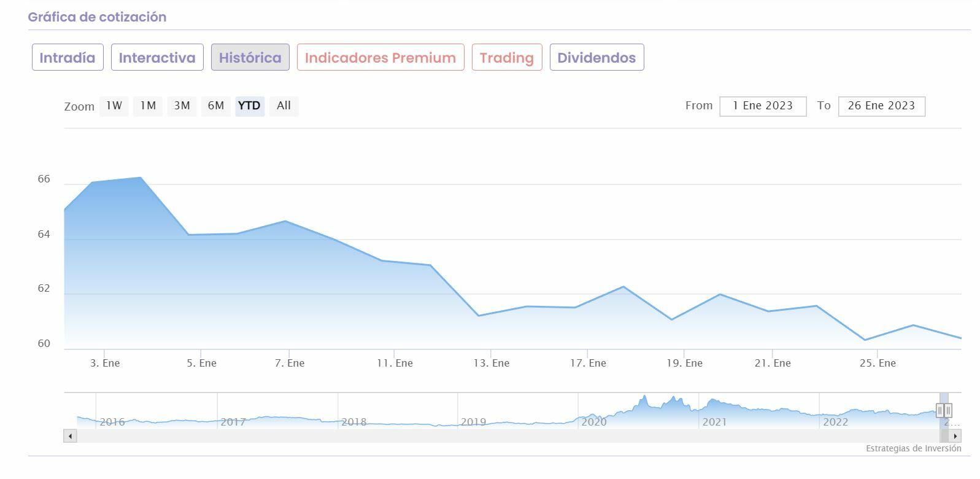Choose the YTD zoom option
The height and width of the screenshot is (479, 980).
point(249,106)
